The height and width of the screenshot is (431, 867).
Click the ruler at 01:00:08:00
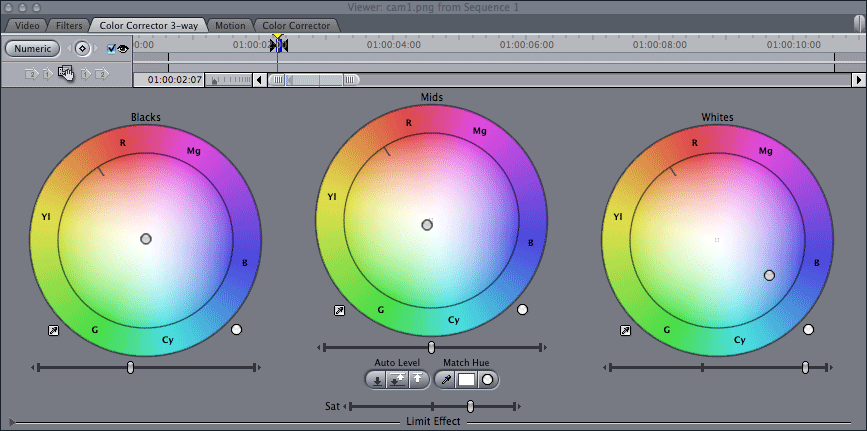tap(660, 45)
